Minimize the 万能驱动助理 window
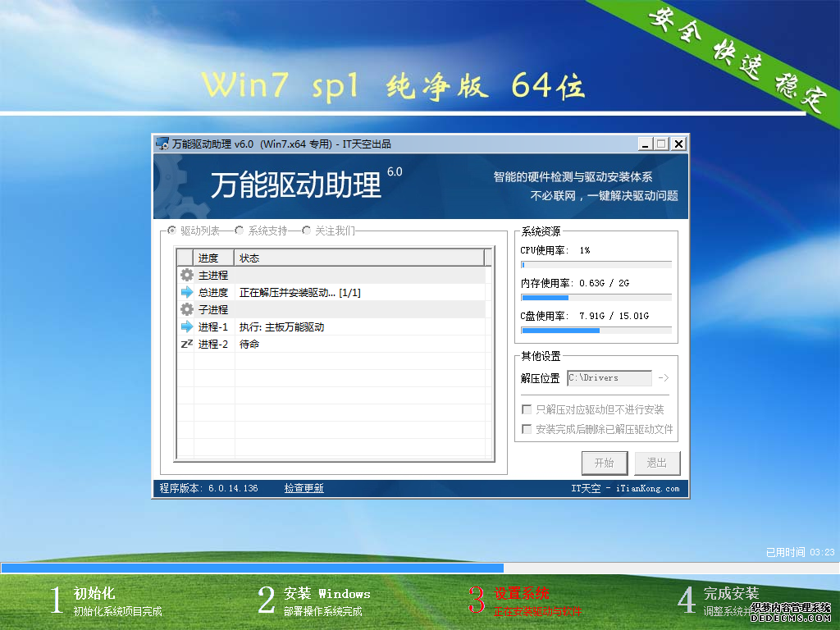 (646, 144)
